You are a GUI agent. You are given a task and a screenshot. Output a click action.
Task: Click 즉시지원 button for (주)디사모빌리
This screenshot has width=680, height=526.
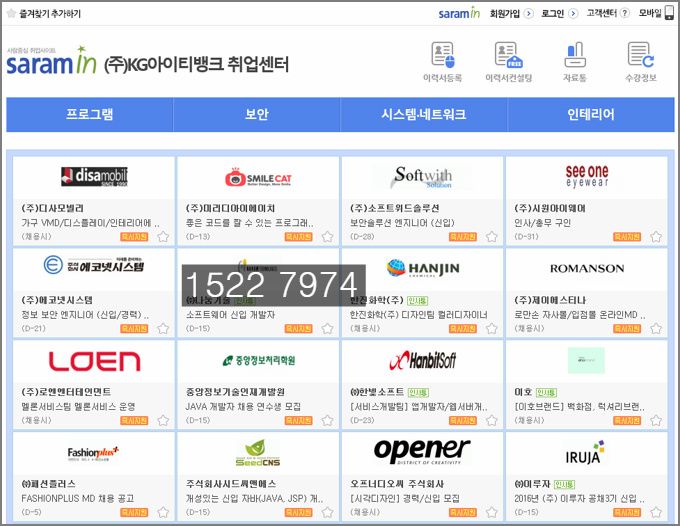134,237
